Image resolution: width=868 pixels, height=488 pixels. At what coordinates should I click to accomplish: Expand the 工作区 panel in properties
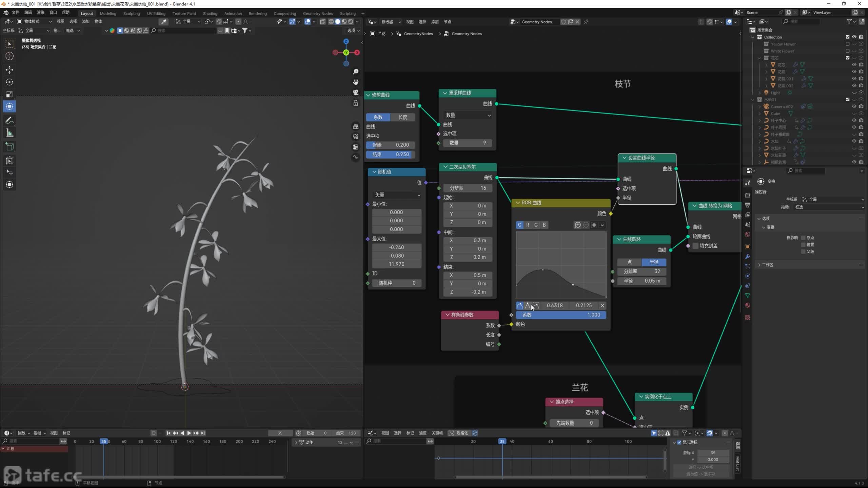pos(768,265)
